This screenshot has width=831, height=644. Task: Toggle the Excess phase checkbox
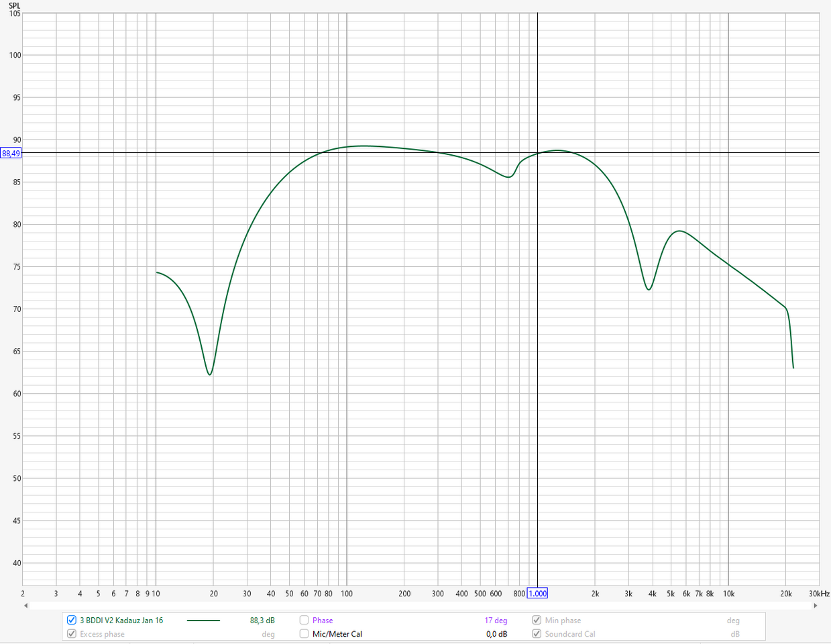tap(72, 634)
